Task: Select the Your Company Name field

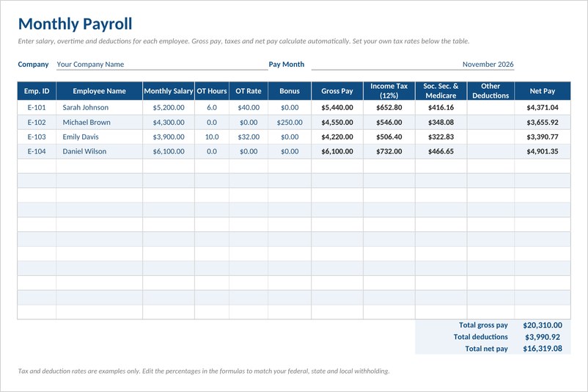Action: [x=162, y=64]
